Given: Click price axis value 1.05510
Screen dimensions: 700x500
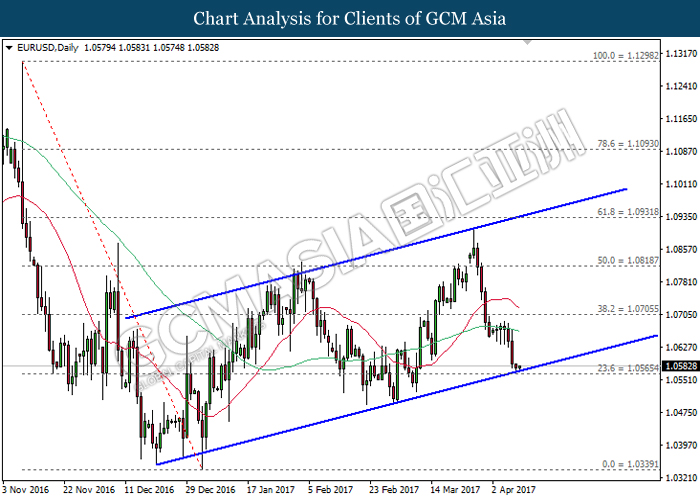Looking at the screenshot, I should [x=681, y=380].
